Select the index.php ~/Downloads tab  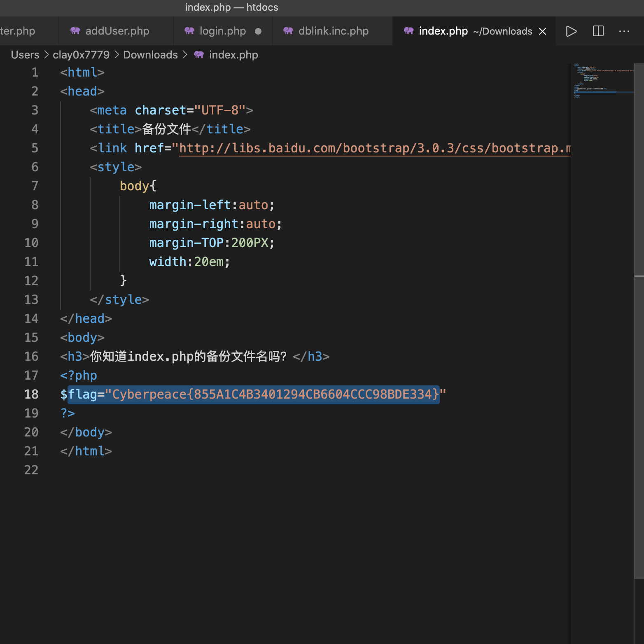[x=474, y=31]
